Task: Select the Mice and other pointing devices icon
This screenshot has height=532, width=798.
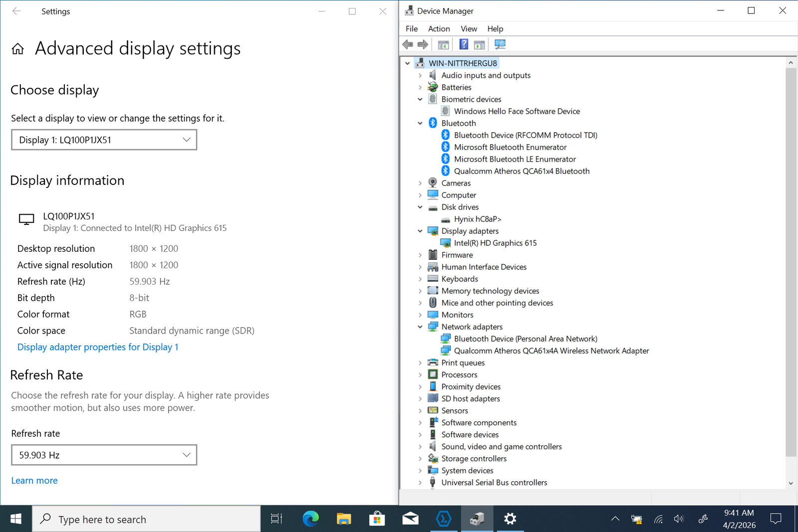Action: pos(433,303)
